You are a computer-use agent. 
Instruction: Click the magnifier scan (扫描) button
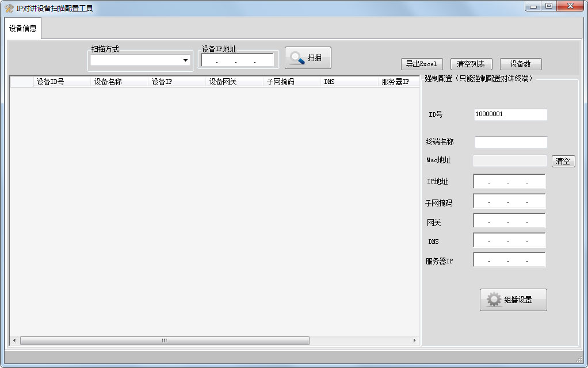tap(308, 58)
